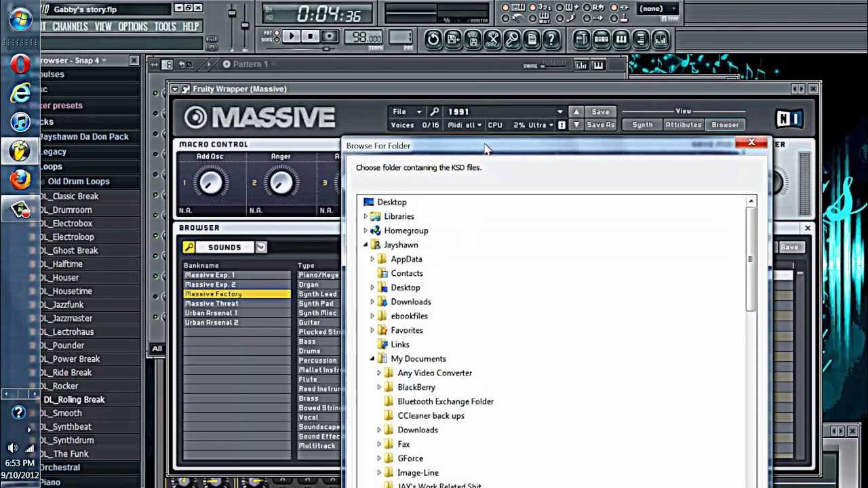Open the HELP menu
Image resolution: width=868 pixels, height=488 pixels.
(191, 26)
